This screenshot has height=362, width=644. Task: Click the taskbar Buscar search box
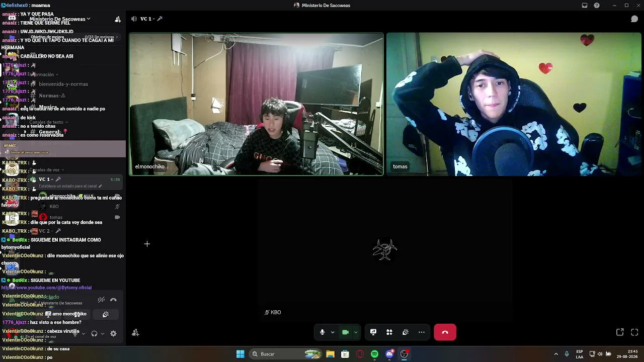tap(286, 354)
